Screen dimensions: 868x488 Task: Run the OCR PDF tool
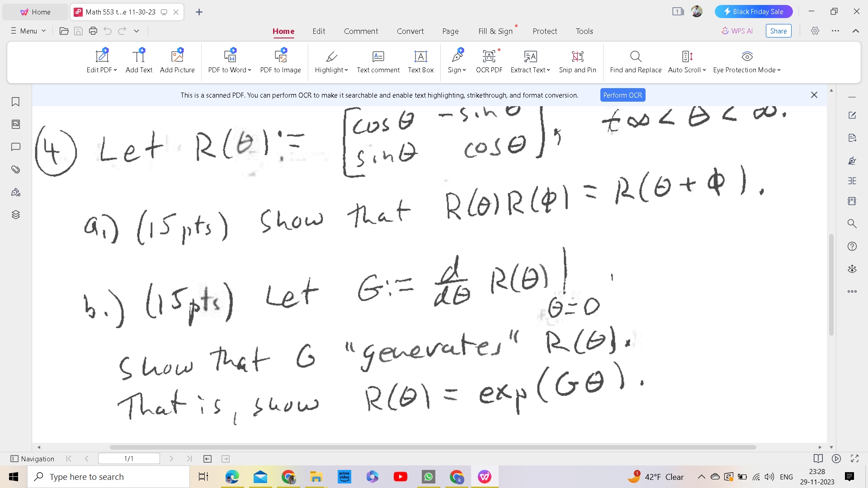(489, 61)
